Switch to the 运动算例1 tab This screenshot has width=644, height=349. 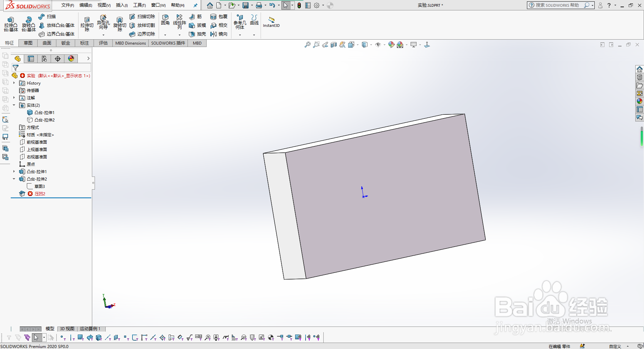tap(90, 329)
